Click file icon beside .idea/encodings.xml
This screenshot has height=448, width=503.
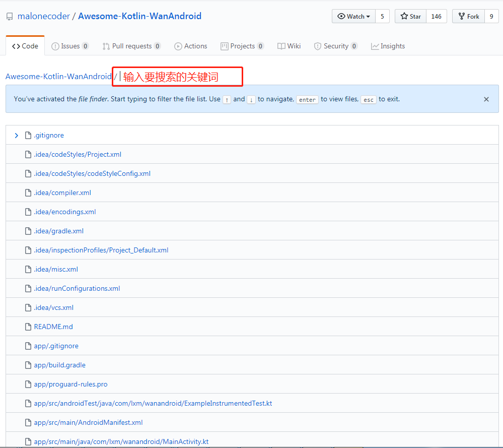click(x=28, y=212)
